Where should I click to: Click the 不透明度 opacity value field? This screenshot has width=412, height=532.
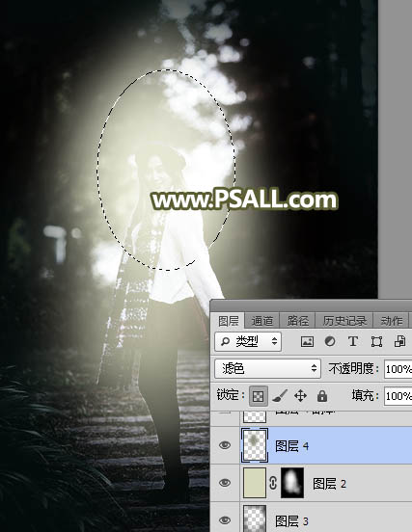click(398, 369)
